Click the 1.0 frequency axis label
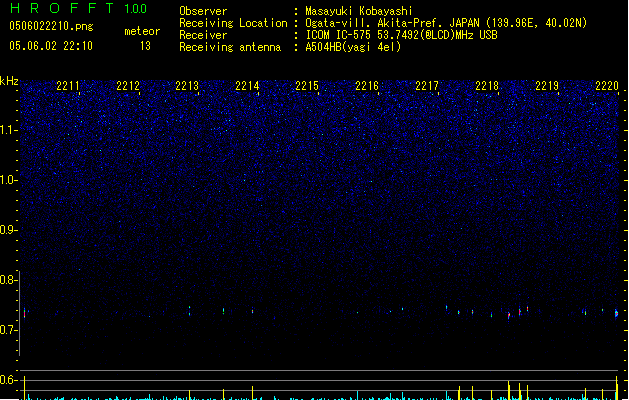 click(x=8, y=180)
